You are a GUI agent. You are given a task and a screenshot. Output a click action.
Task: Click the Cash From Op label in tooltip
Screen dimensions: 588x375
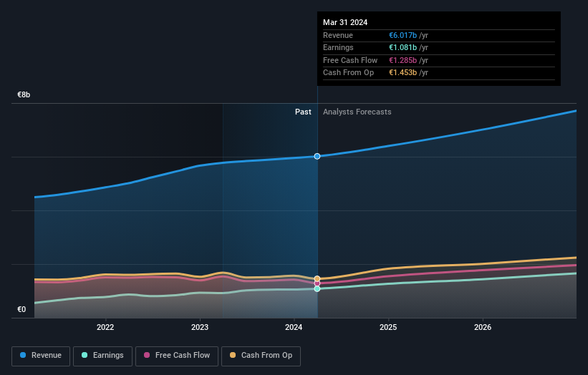coord(348,73)
